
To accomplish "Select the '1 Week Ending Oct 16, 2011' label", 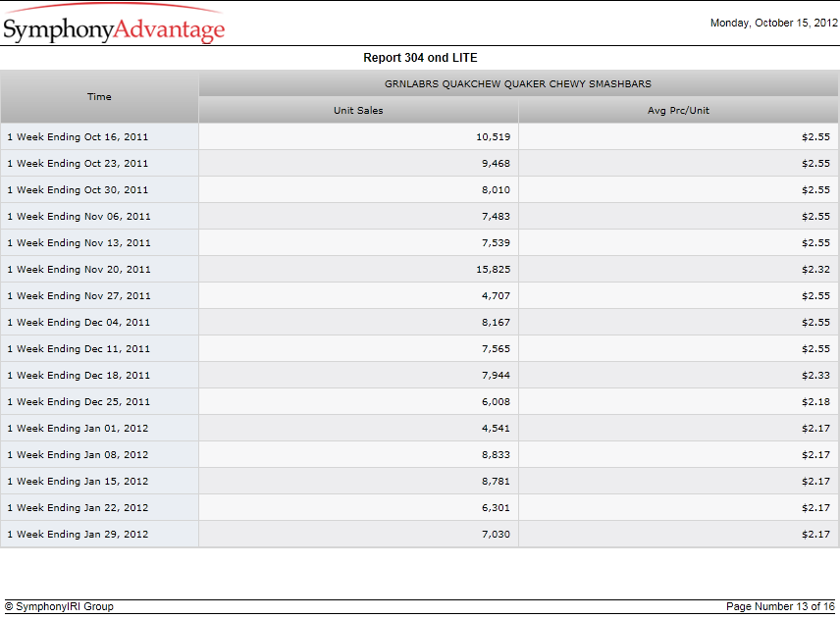I will (78, 137).
